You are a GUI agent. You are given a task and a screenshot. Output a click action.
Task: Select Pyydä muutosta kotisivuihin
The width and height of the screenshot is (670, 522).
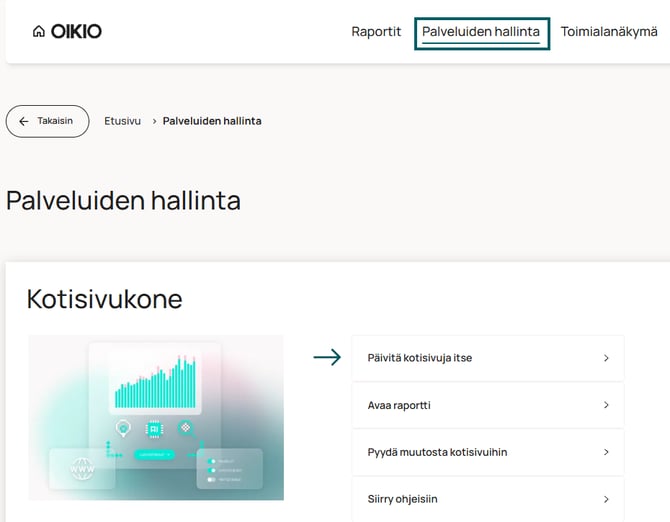(488, 452)
